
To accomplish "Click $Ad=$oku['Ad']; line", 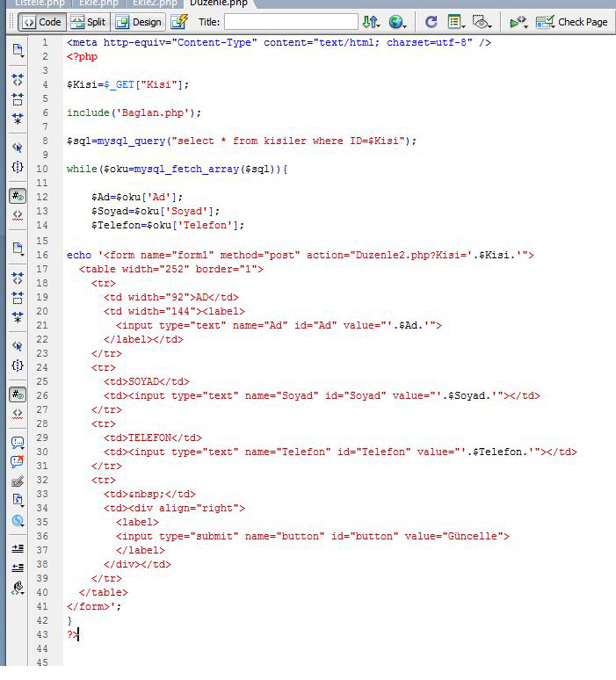I will pyautogui.click(x=137, y=198).
